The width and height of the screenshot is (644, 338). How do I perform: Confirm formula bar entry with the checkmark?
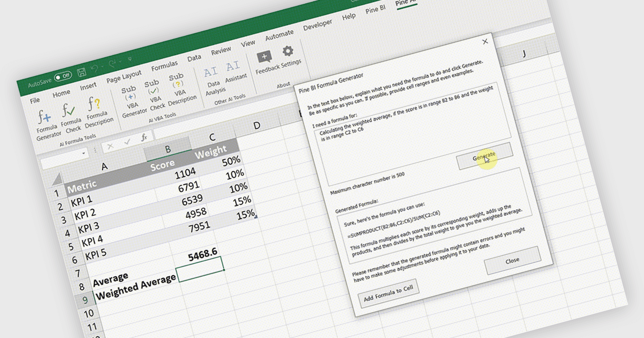[x=127, y=142]
